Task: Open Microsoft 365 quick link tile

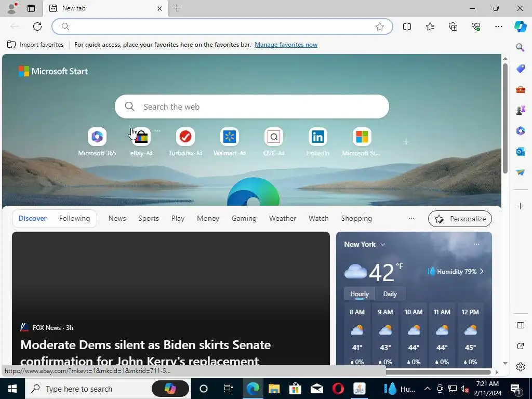Action: coord(97,142)
